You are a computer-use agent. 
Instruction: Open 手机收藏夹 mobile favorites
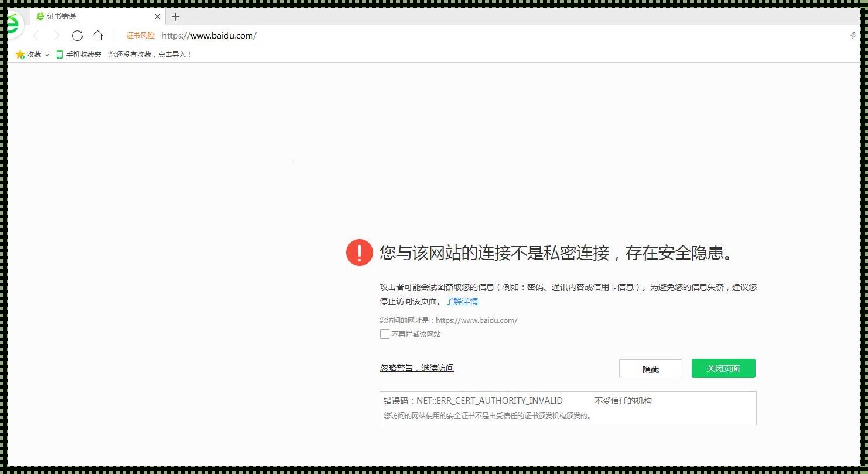(x=78, y=54)
